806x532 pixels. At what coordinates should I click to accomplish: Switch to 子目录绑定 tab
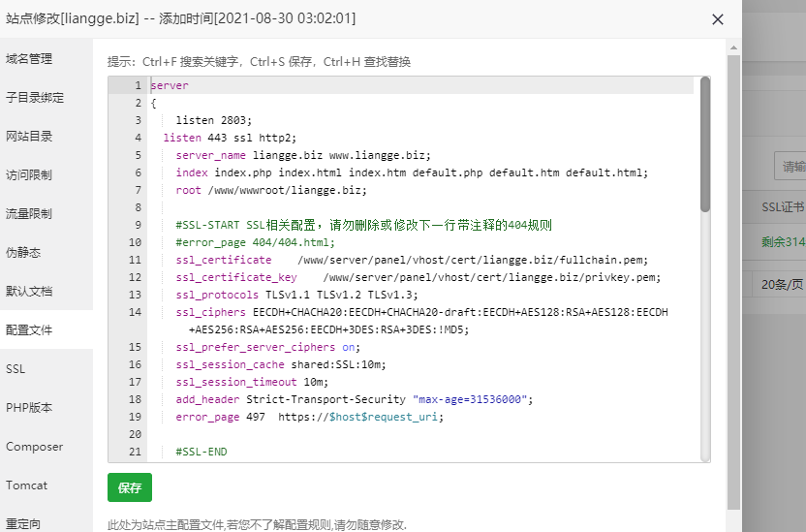[x=35, y=98]
